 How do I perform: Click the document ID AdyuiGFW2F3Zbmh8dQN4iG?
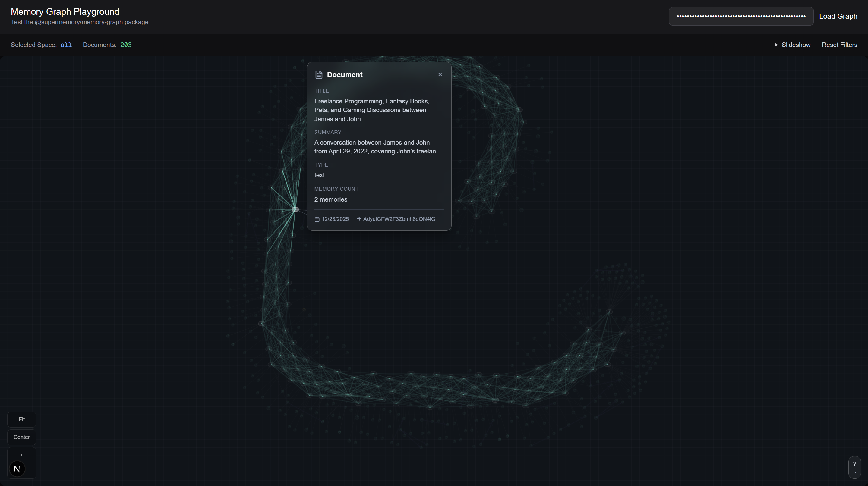[x=399, y=219]
